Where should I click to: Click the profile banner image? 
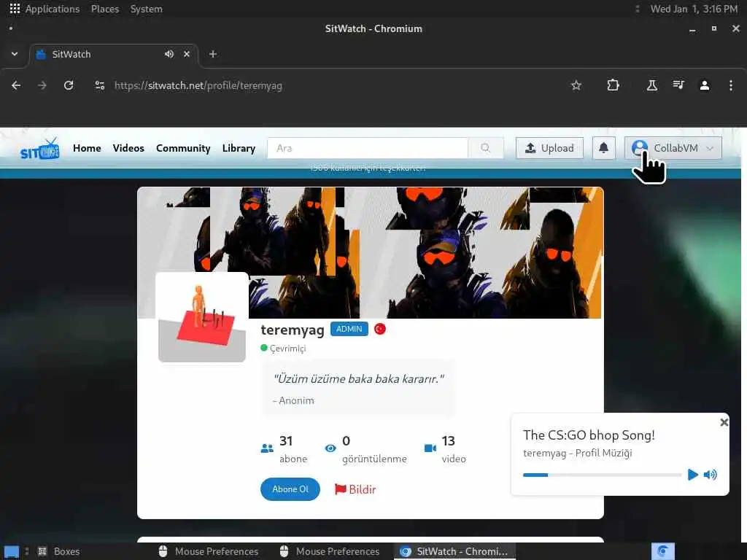[x=370, y=253]
